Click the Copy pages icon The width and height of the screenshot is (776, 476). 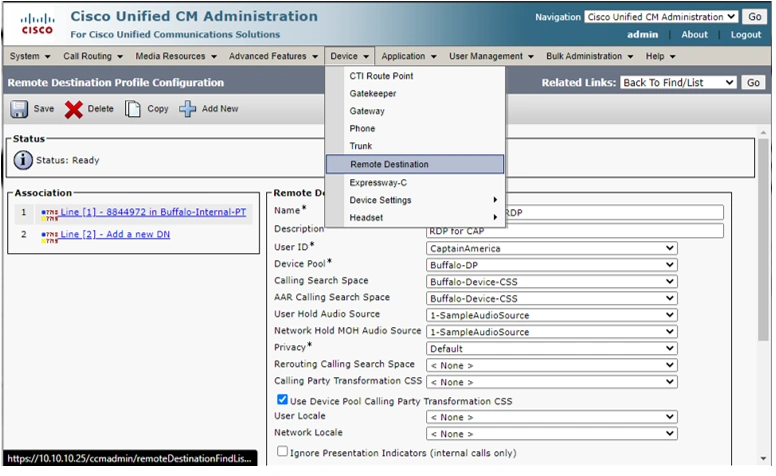(132, 109)
